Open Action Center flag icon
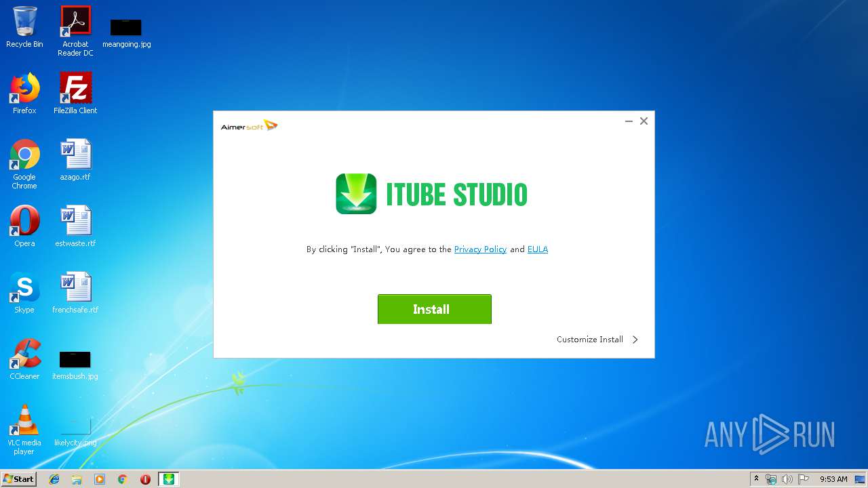This screenshot has height=488, width=868. [x=804, y=479]
